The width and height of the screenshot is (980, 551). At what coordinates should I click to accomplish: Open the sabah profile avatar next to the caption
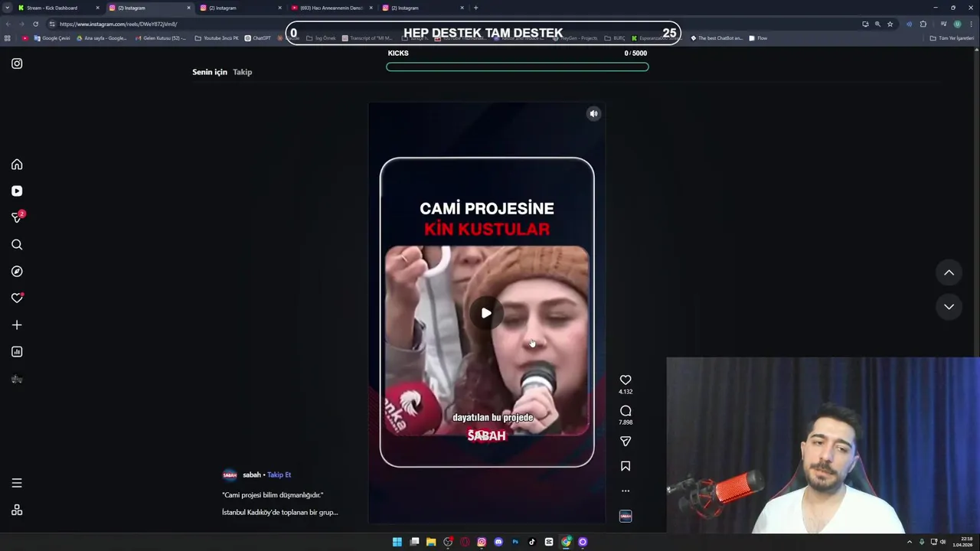pyautogui.click(x=230, y=474)
